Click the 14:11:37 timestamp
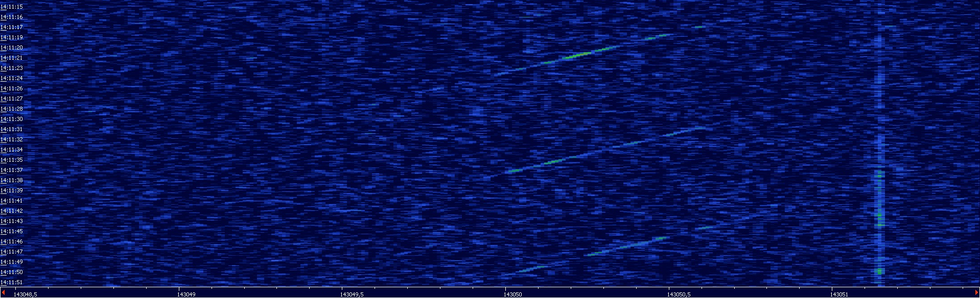 click(x=12, y=170)
